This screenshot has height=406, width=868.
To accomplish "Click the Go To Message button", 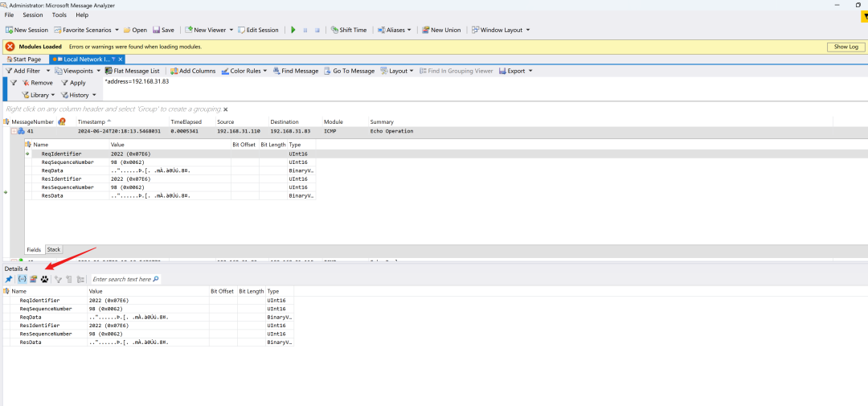I will (x=350, y=71).
